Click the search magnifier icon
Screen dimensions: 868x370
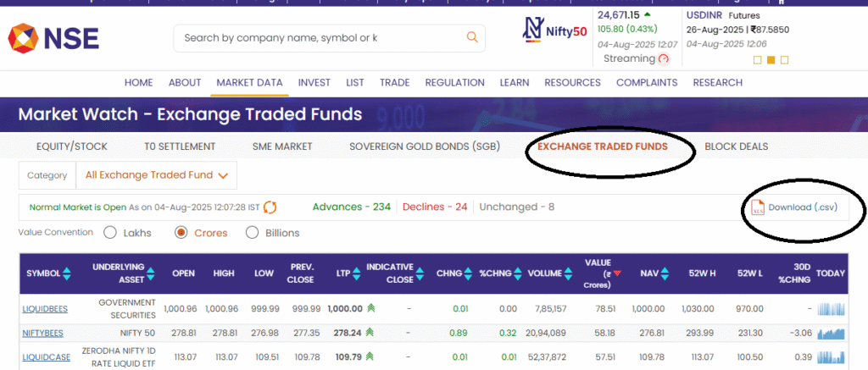pyautogui.click(x=472, y=37)
